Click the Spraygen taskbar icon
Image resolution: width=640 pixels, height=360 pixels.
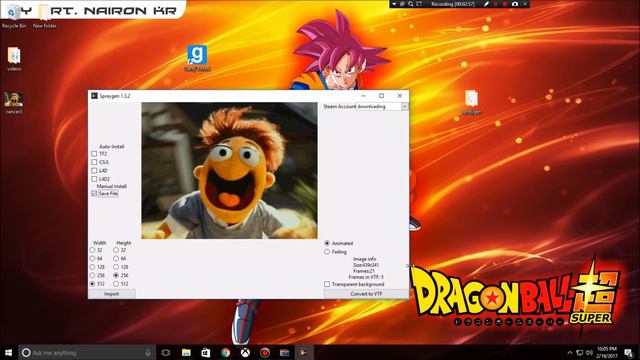[x=304, y=352]
